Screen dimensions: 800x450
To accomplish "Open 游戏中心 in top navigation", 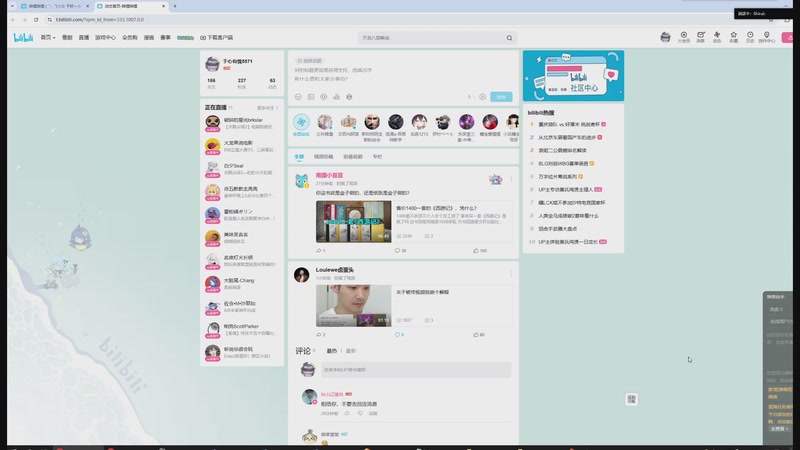I will point(105,37).
